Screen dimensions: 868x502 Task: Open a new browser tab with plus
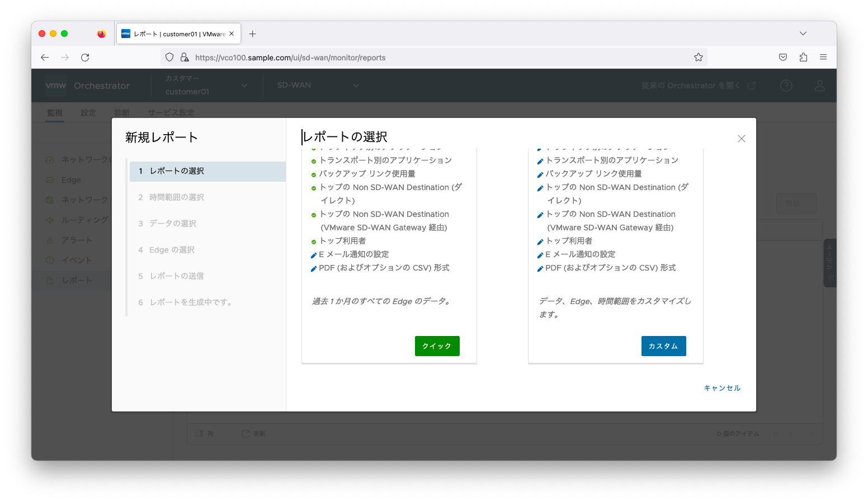(253, 34)
